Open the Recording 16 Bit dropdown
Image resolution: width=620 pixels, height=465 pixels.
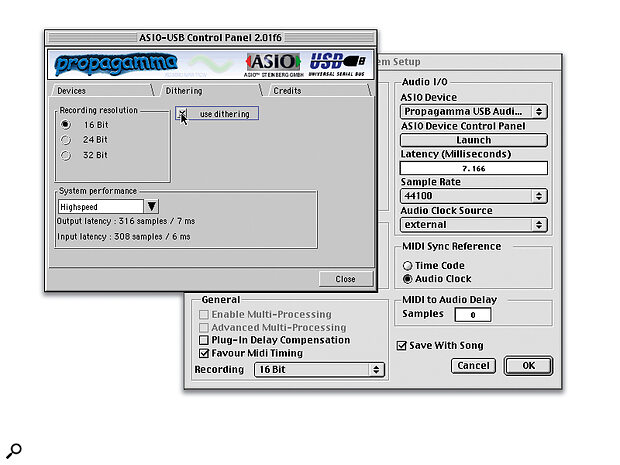click(319, 370)
